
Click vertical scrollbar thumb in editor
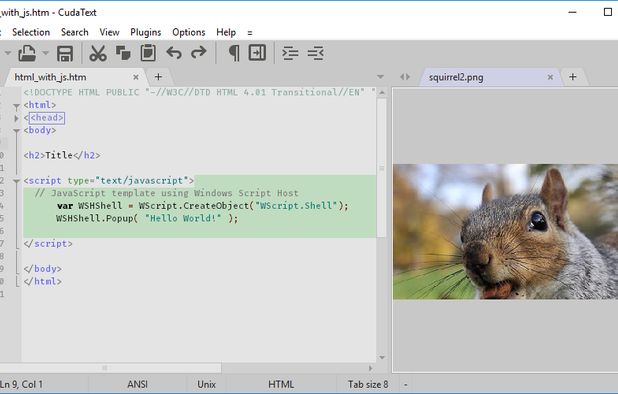(381, 167)
